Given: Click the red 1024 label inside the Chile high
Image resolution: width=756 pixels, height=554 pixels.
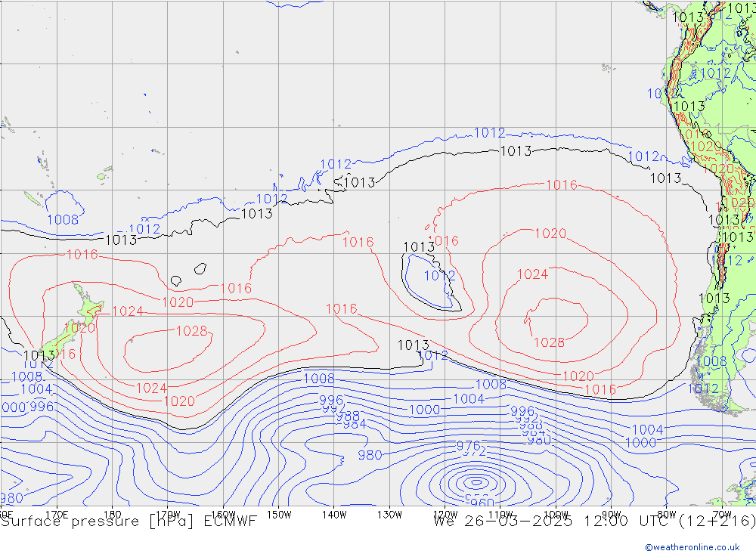Looking at the screenshot, I should tap(532, 274).
